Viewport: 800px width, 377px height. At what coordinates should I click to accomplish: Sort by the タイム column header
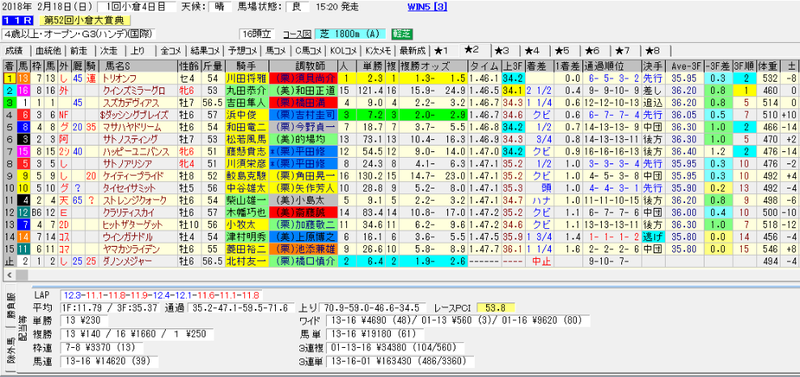[x=484, y=66]
